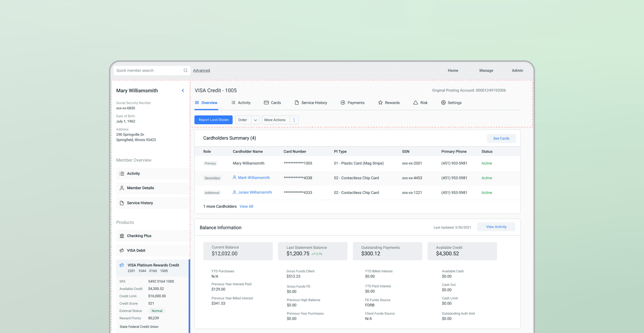Click the Cards tab card icon
Image resolution: width=644 pixels, height=333 pixels.
point(266,103)
